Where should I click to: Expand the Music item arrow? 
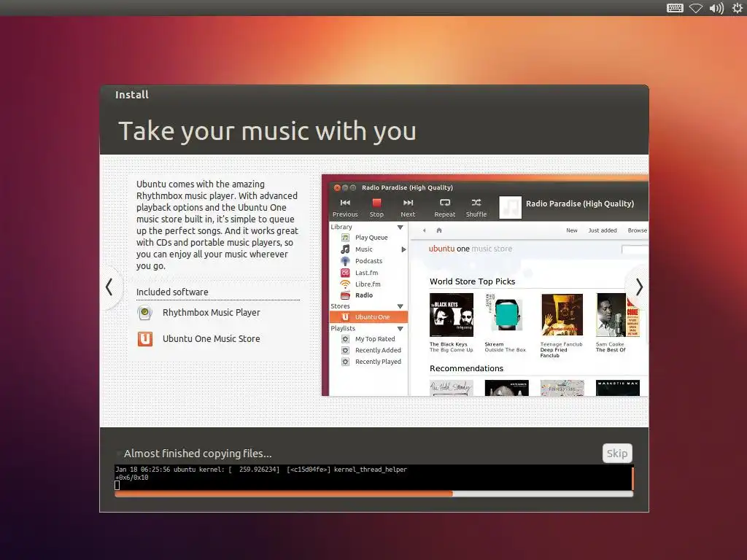coord(403,249)
